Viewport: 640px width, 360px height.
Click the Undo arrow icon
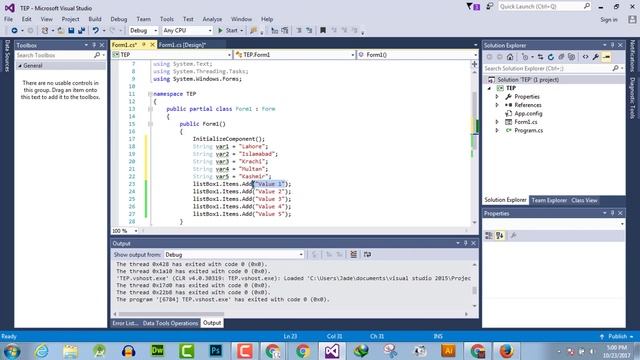point(96,31)
